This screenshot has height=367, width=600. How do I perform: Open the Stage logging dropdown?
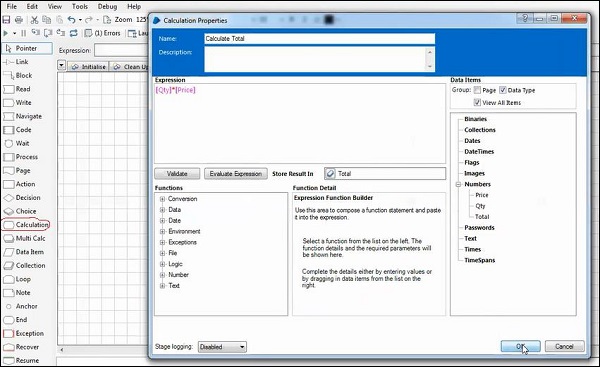[222, 347]
